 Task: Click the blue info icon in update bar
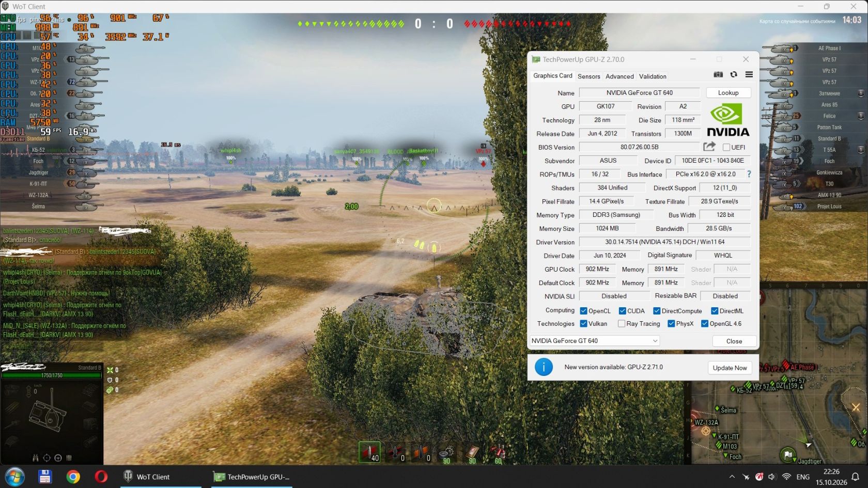544,367
